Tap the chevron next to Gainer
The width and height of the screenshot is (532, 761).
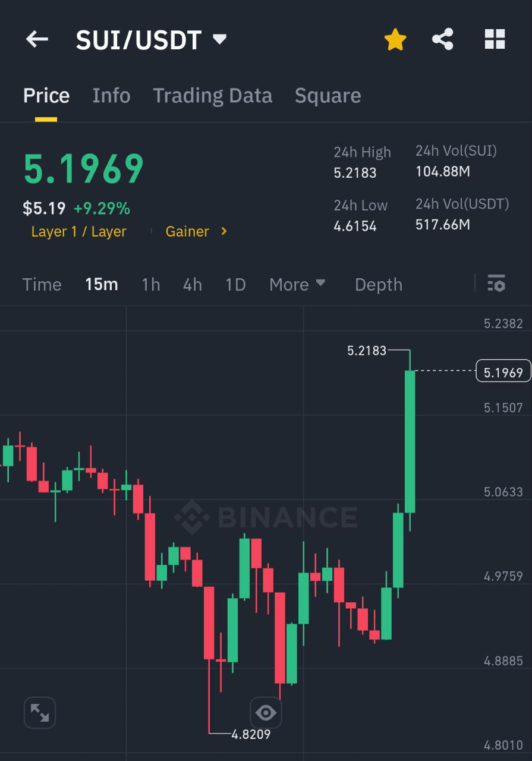[x=224, y=231]
